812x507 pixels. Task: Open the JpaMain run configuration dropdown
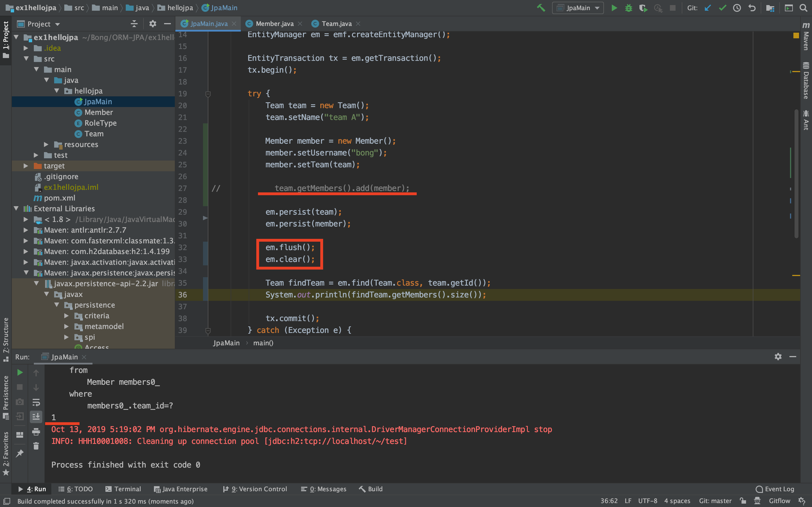[577, 8]
